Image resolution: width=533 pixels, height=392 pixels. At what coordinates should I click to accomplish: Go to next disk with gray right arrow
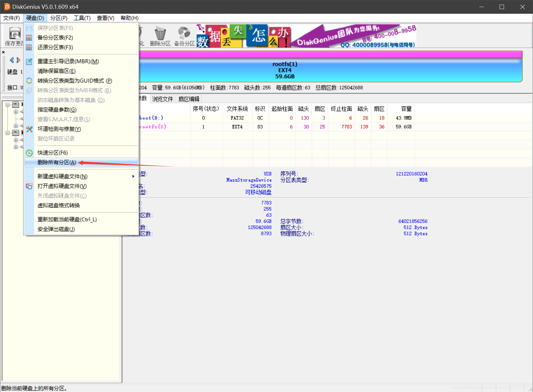click(x=18, y=60)
